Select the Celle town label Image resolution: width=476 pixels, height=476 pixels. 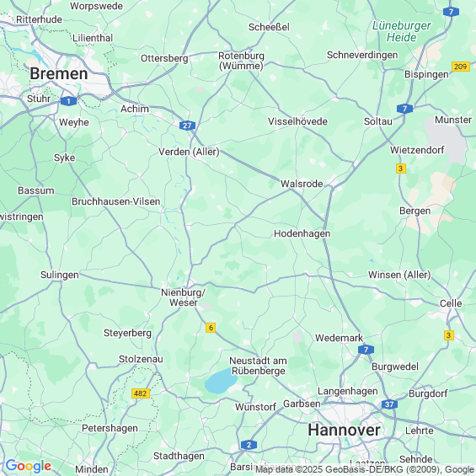point(451,303)
